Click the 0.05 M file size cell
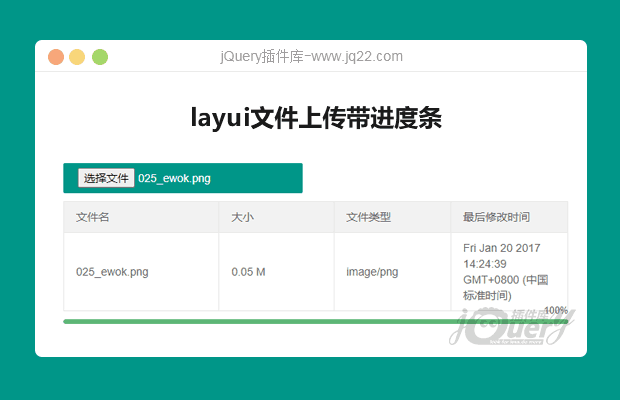Screen dimensions: 620x400 pyautogui.click(x=248, y=271)
